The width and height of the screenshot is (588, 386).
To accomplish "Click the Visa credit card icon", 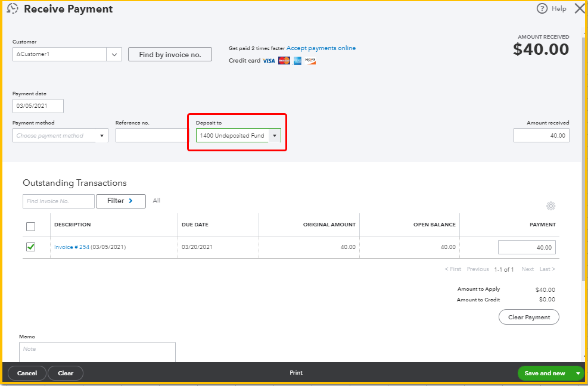I will pyautogui.click(x=269, y=60).
